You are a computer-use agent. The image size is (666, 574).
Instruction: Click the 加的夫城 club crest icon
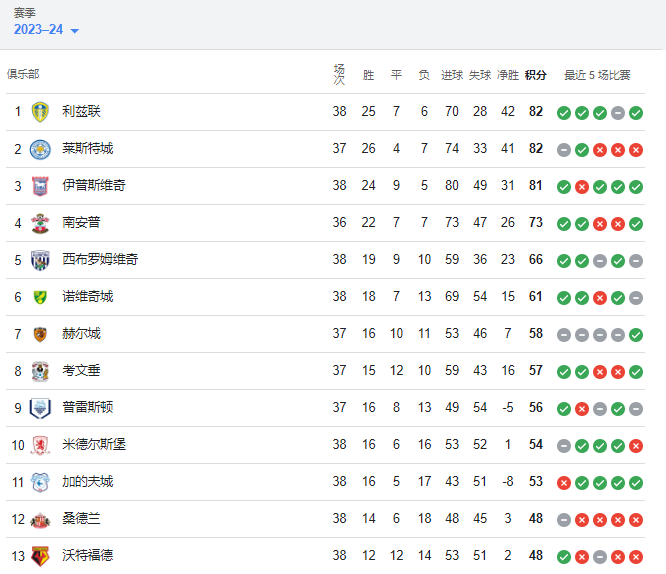click(40, 482)
